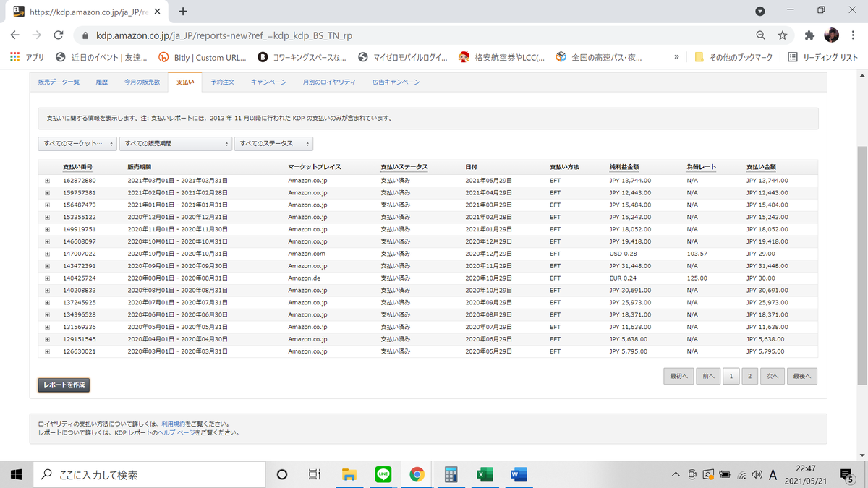Switch to 月別のロイヤリティ tab

tap(329, 82)
